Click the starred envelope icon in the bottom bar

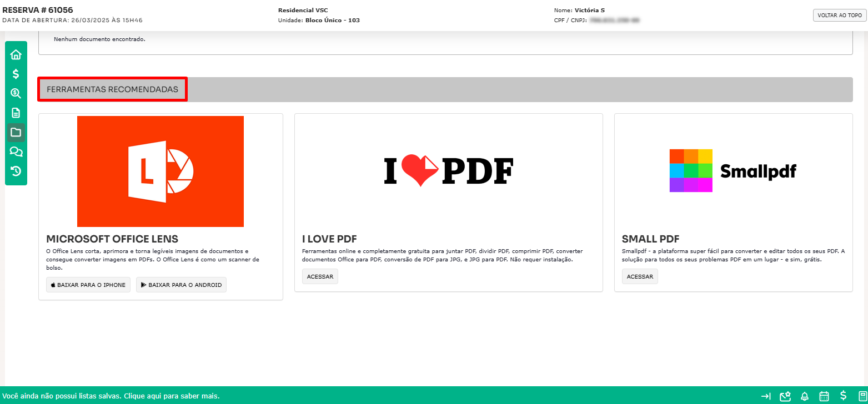point(785,396)
